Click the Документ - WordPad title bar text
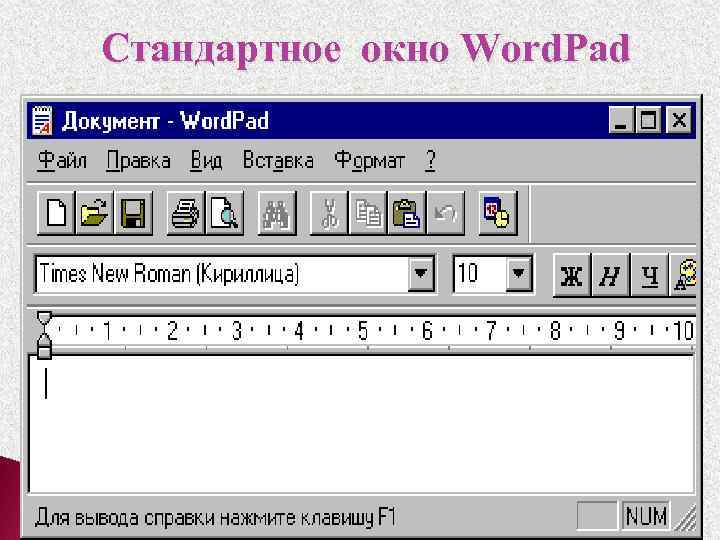The height and width of the screenshot is (540, 720). point(165,121)
